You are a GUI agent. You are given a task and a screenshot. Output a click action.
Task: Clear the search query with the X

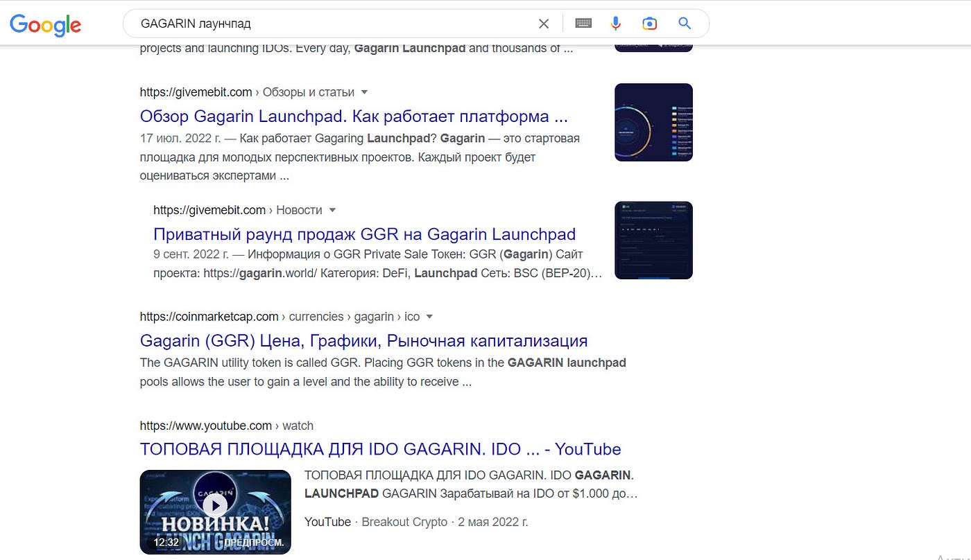[x=544, y=23]
